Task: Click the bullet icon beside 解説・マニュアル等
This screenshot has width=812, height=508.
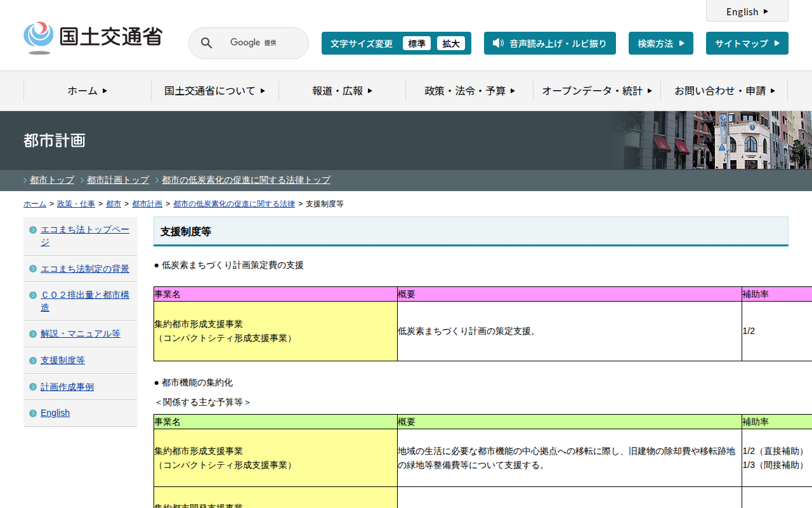Action: [33, 334]
